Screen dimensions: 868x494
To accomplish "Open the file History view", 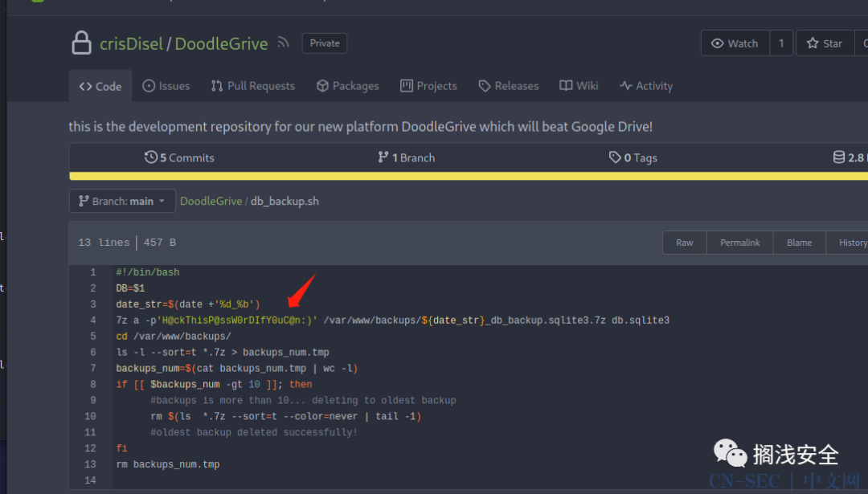I will (847, 243).
